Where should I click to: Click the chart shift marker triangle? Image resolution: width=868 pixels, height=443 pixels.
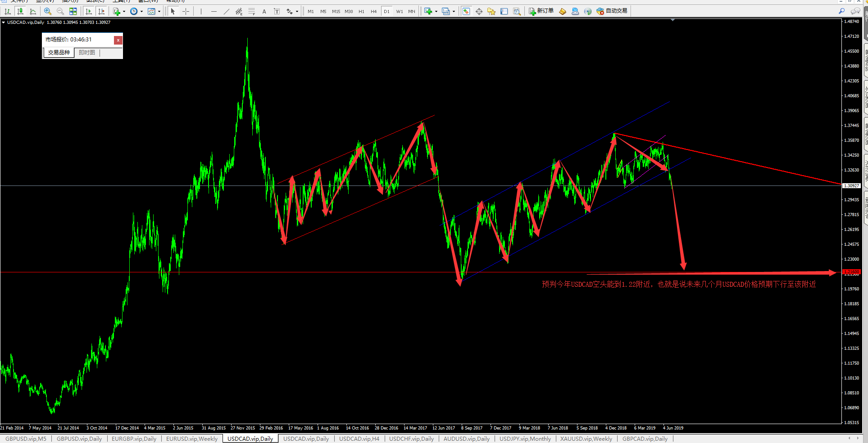[x=673, y=20]
